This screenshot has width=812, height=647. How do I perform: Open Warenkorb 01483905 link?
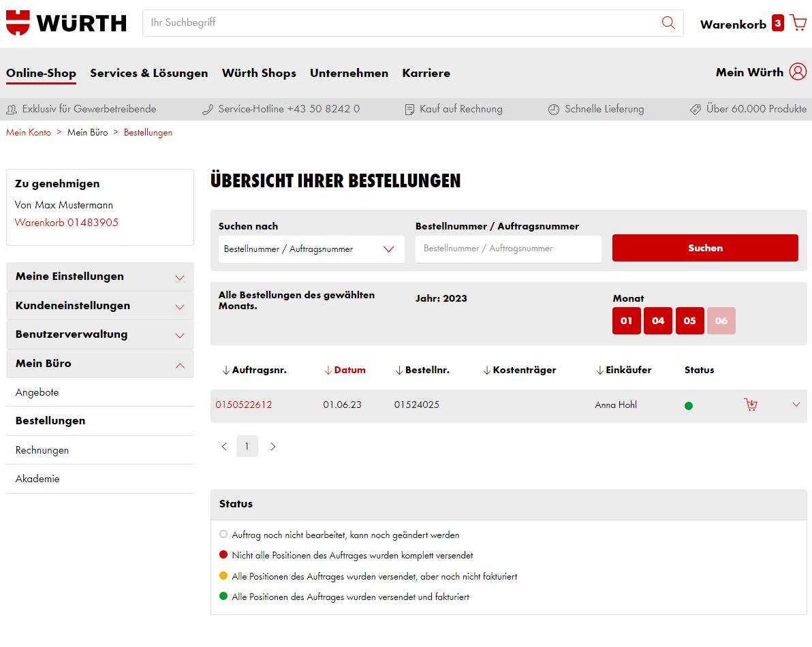tap(66, 223)
